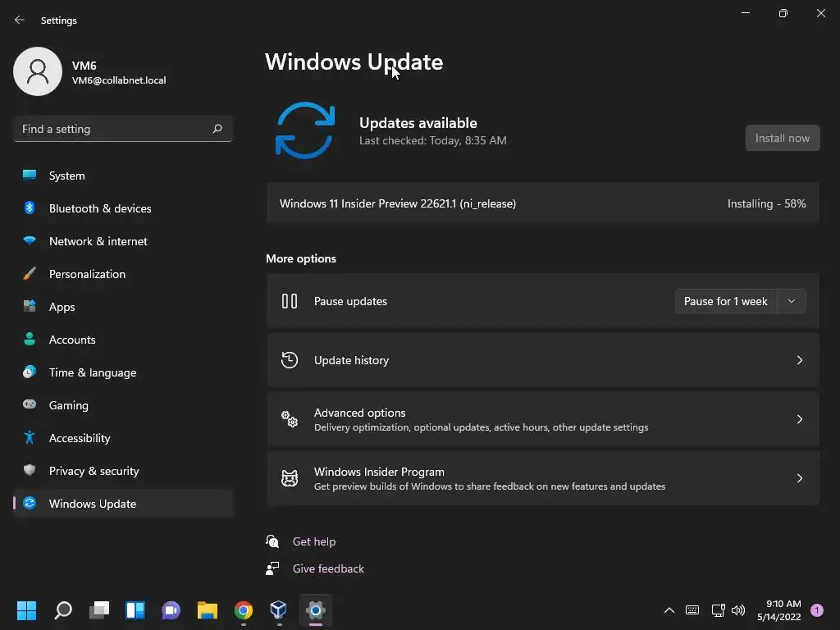
Task: Click the System monitor icon
Action: [x=30, y=176]
